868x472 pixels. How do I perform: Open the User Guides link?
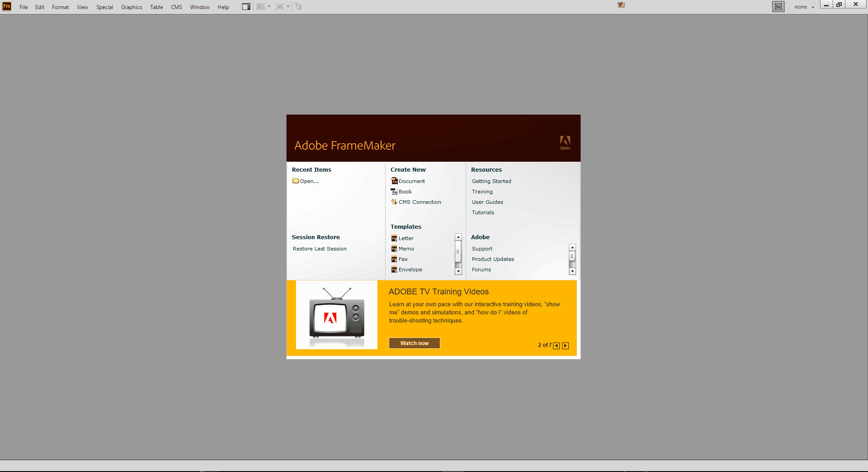pyautogui.click(x=487, y=202)
